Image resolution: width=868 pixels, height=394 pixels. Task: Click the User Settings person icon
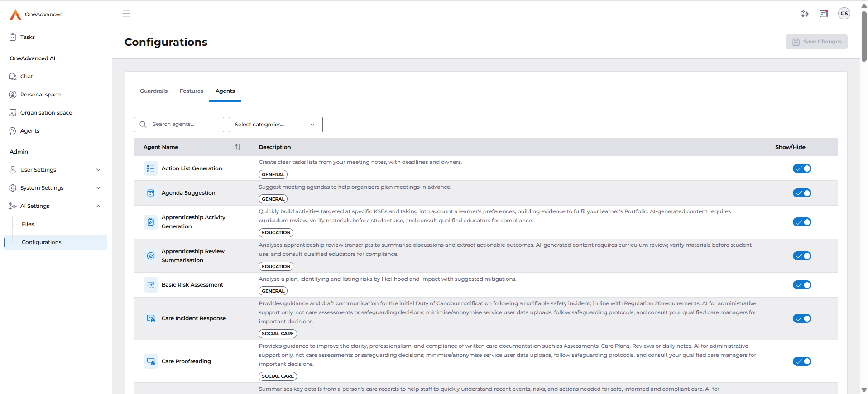[13, 170]
